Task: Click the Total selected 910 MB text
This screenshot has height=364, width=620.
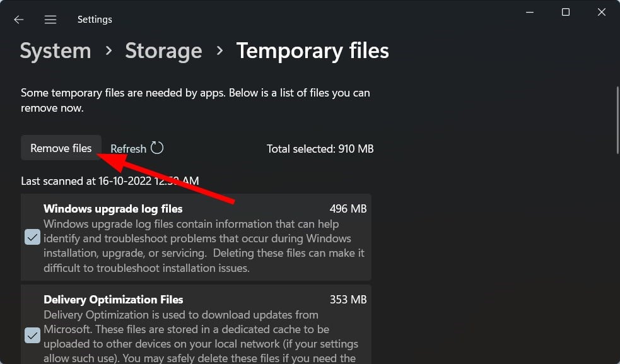Action: (320, 149)
